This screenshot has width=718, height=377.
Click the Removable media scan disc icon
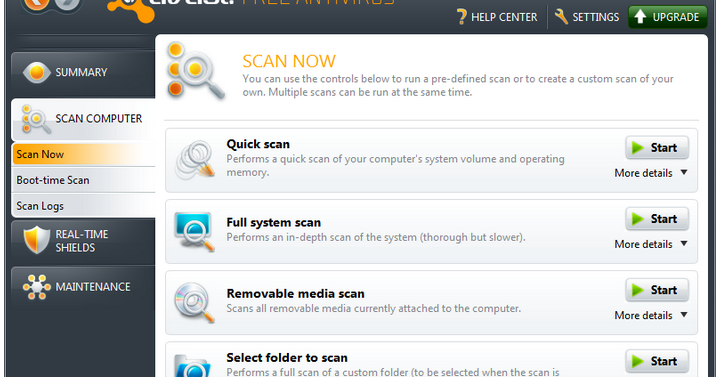[195, 302]
